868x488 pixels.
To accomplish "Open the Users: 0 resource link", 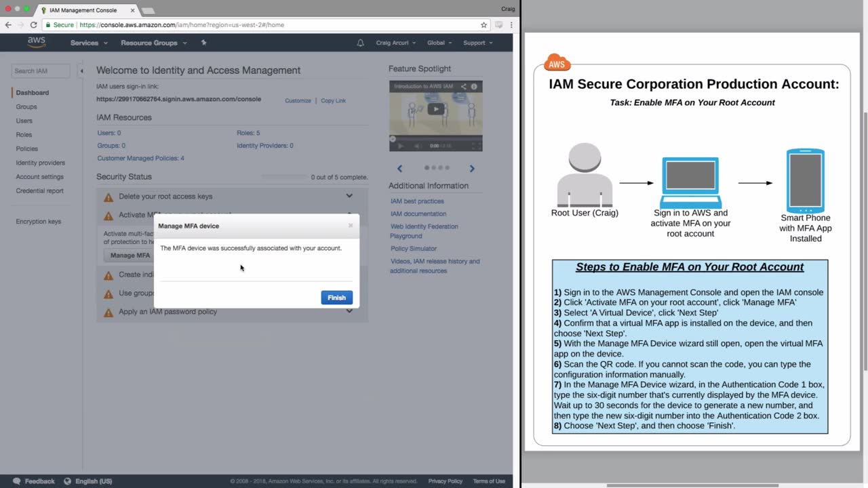I will (109, 133).
